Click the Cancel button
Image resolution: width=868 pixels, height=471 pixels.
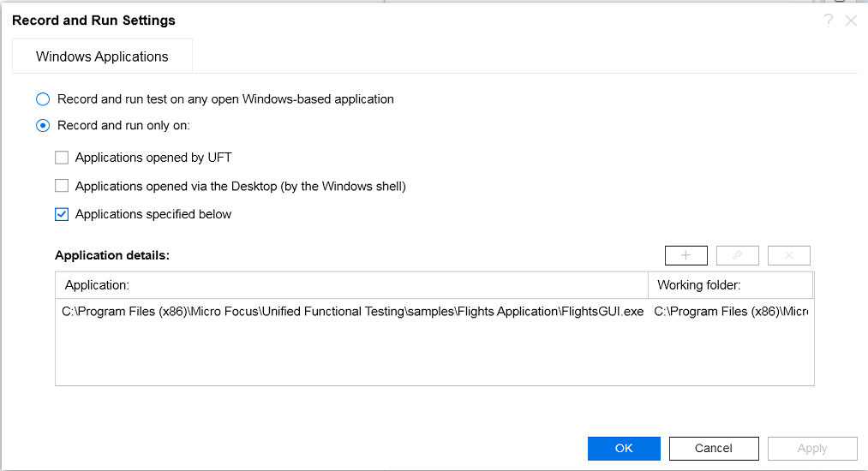click(713, 448)
